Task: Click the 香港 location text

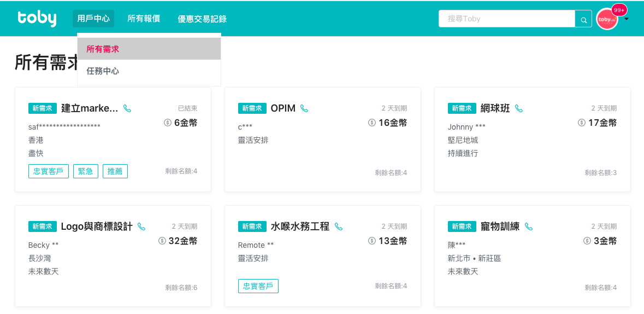Action: [x=36, y=141]
